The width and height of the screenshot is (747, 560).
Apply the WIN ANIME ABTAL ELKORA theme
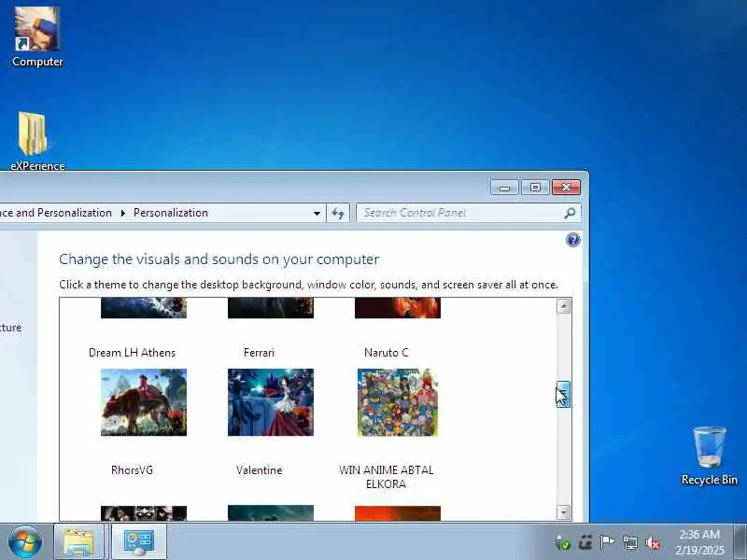[398, 402]
